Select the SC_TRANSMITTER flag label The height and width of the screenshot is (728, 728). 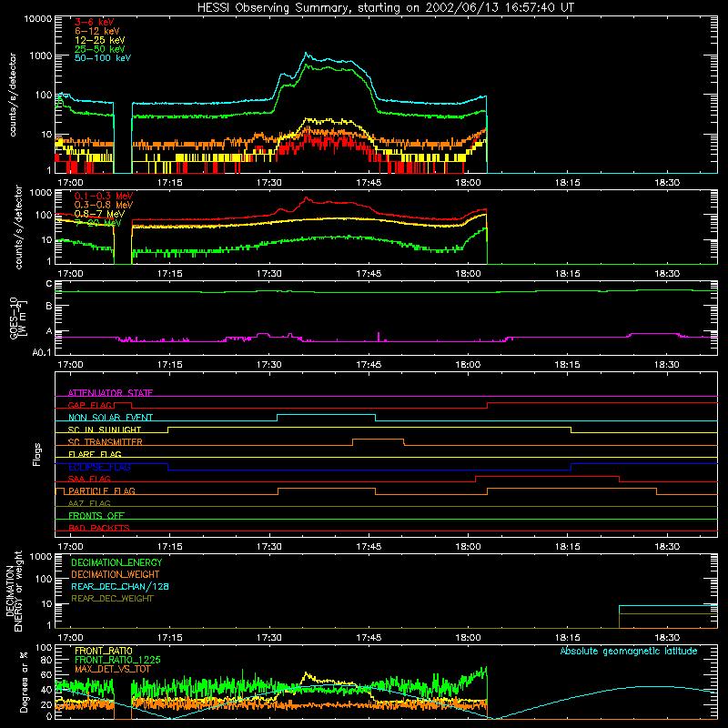(x=105, y=442)
